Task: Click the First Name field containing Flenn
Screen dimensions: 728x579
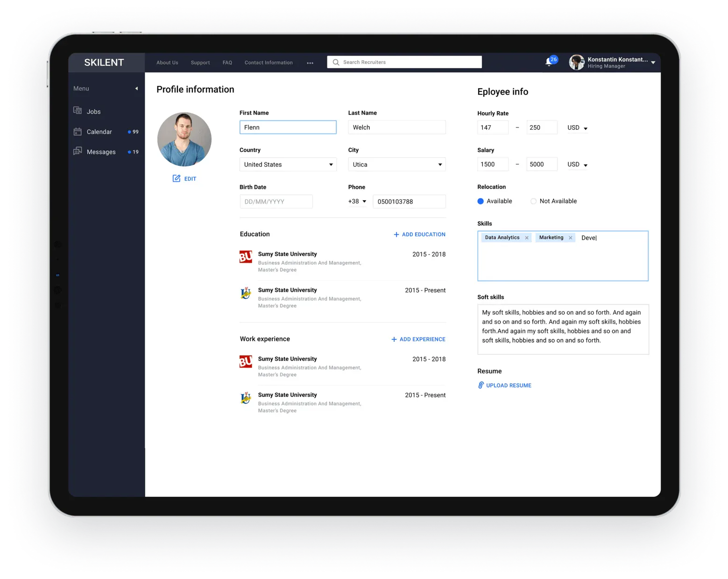Action: (x=288, y=127)
